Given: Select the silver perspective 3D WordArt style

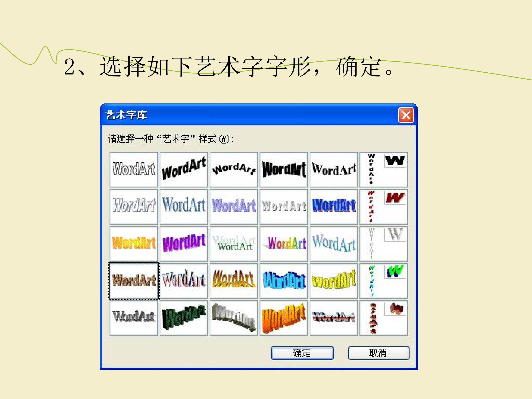Looking at the screenshot, I should [234, 318].
